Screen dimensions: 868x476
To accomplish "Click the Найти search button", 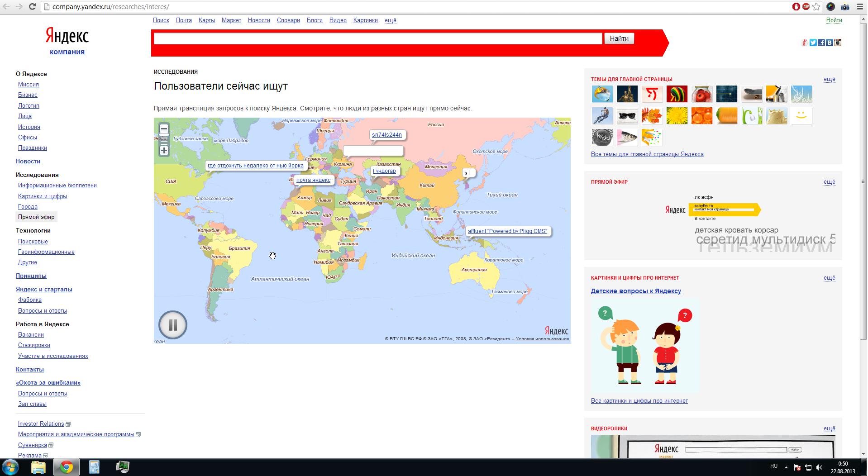I will pos(619,38).
